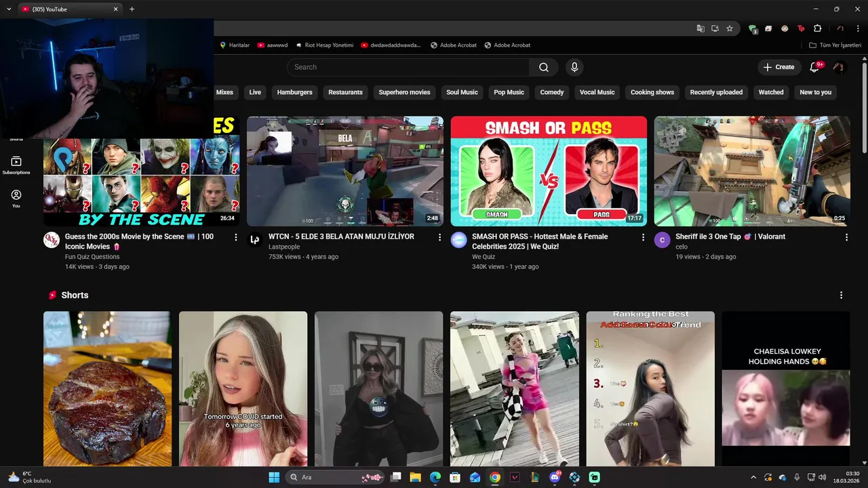Open the Chrome three-dot menu
Viewport: 868px width, 488px height.
(858, 28)
